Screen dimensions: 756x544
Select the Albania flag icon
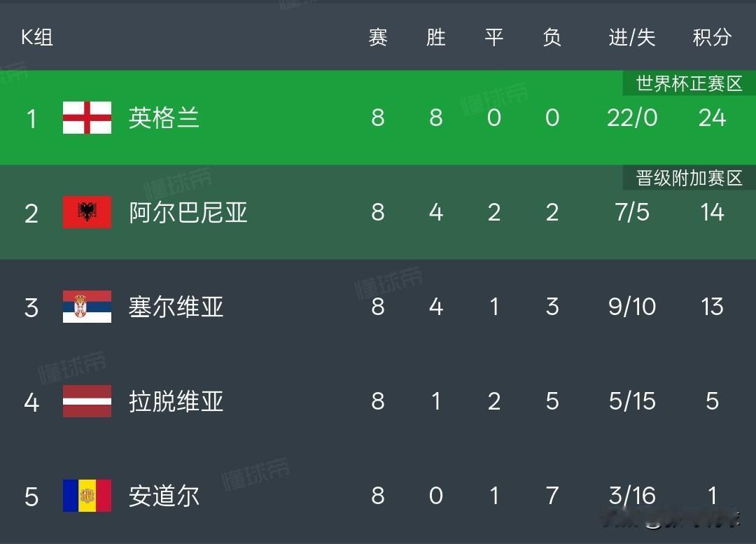click(87, 213)
